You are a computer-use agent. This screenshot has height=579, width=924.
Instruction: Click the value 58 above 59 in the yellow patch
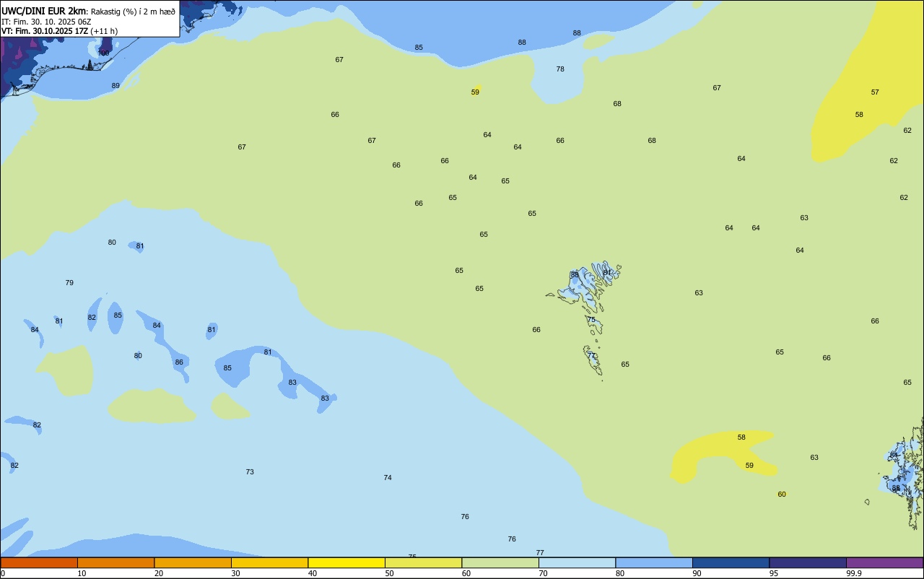click(x=741, y=437)
